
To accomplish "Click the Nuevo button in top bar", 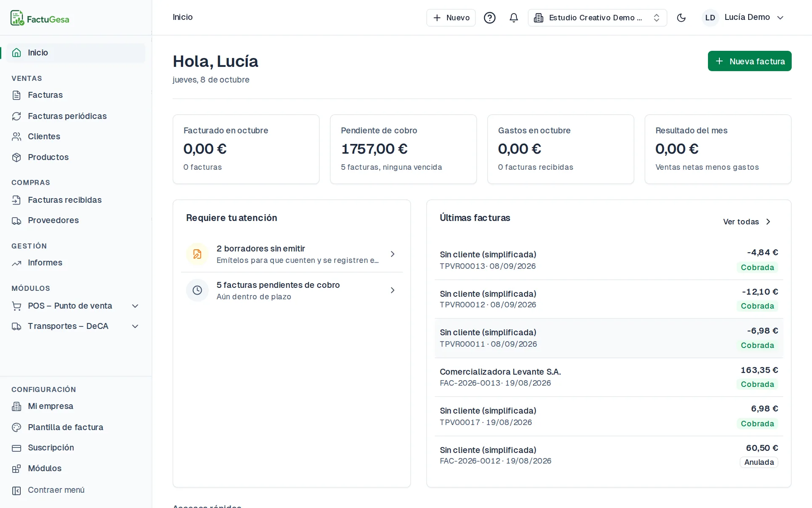I will point(451,18).
